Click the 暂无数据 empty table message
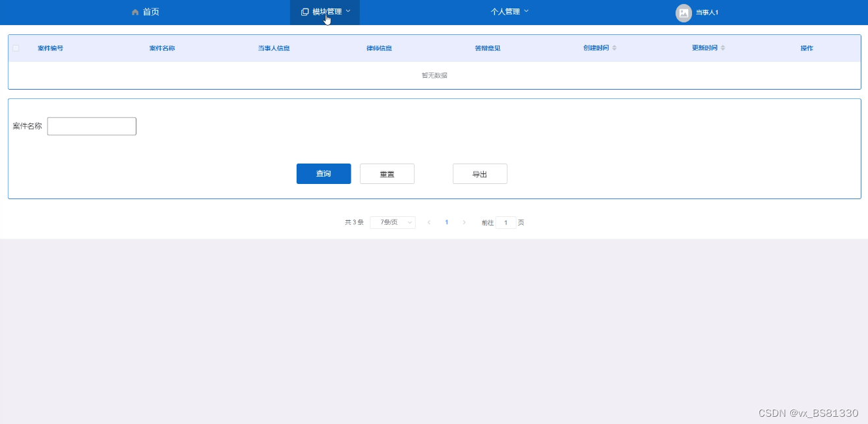 coord(434,75)
